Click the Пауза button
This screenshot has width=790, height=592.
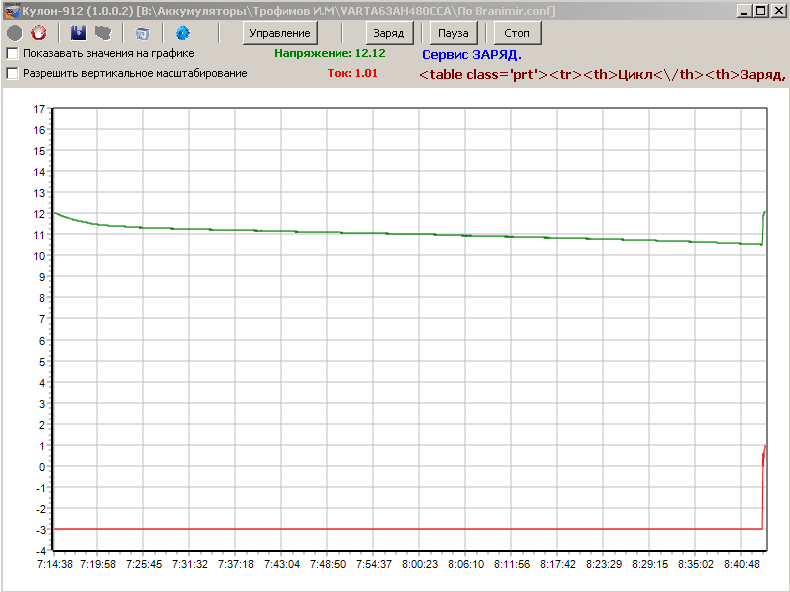[453, 33]
